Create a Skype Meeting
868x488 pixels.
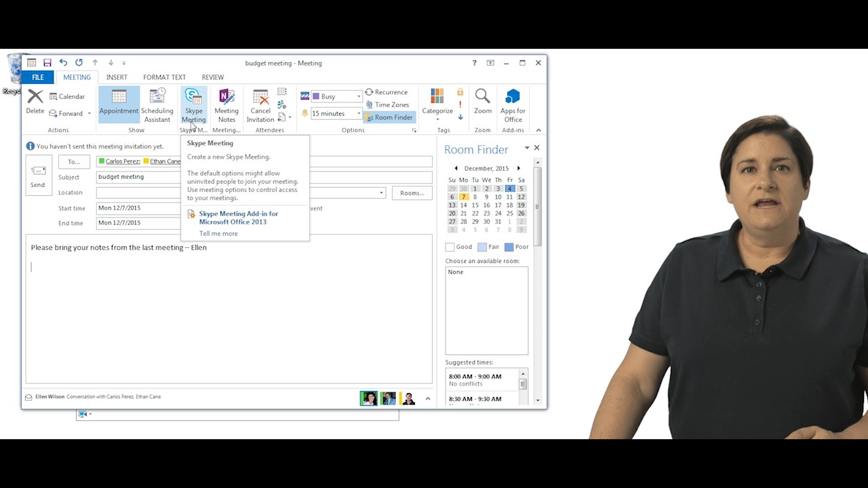pos(193,104)
